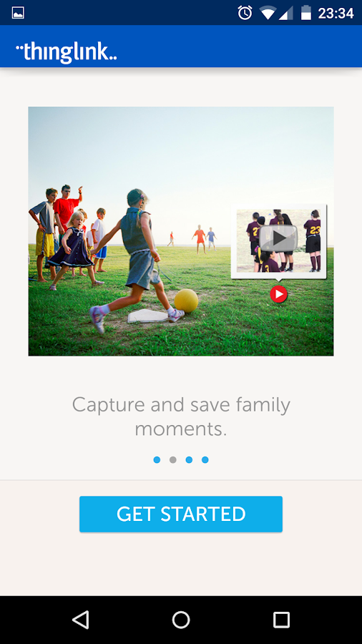Play the soccer team video thumbnail

pyautogui.click(x=279, y=240)
